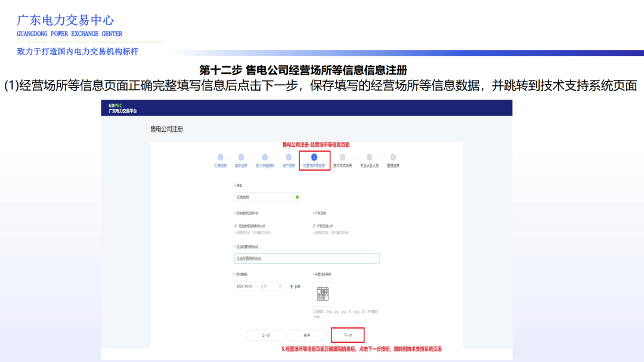The width and height of the screenshot is (644, 362).
Task: Click the step 6 circle above 技术支持系统
Action: click(342, 156)
